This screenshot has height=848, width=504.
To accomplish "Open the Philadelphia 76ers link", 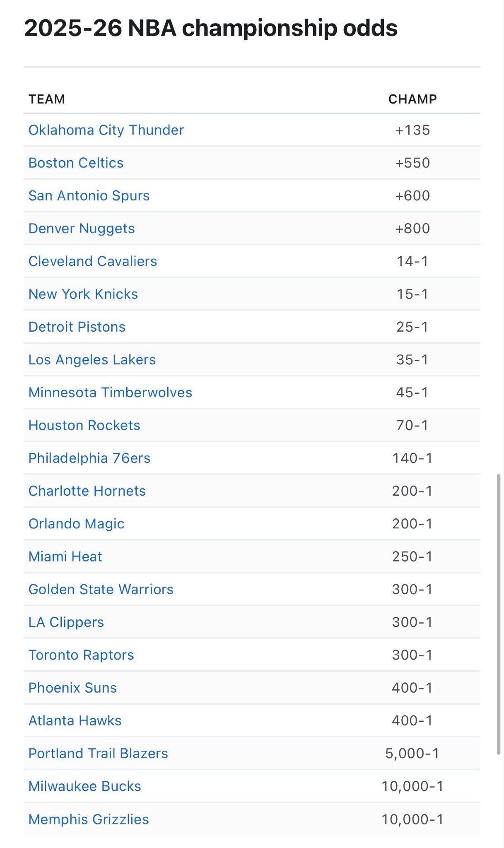I will [x=89, y=458].
